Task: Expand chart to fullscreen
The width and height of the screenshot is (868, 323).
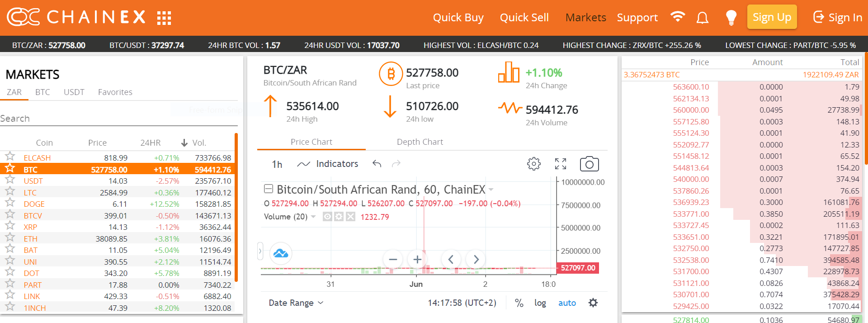Action: 561,164
